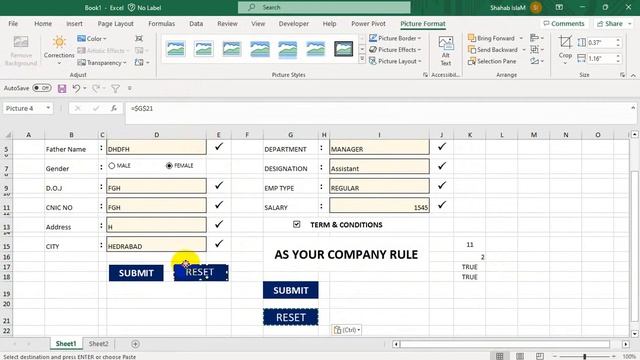Click the Comments button
Viewport: 640px width, 360px height.
pos(564,24)
